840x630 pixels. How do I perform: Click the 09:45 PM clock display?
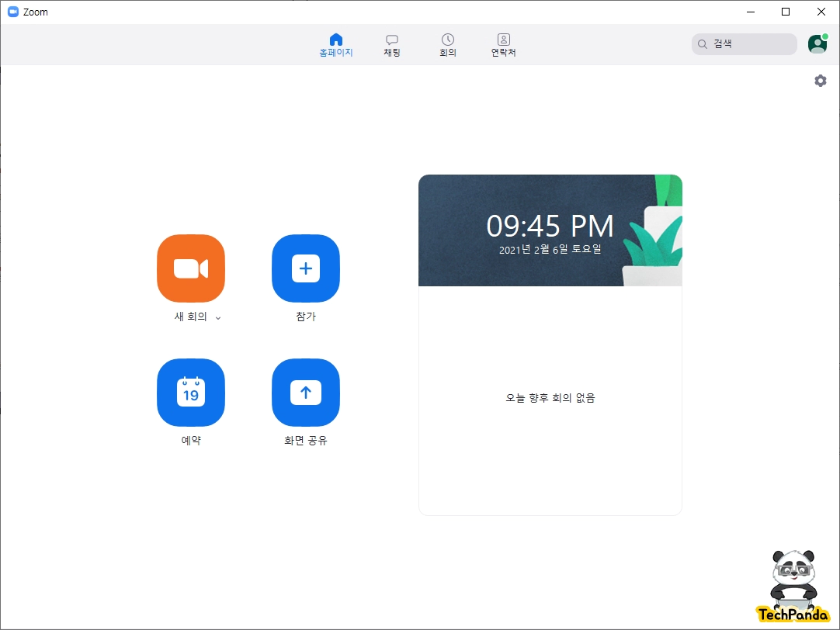(x=550, y=226)
